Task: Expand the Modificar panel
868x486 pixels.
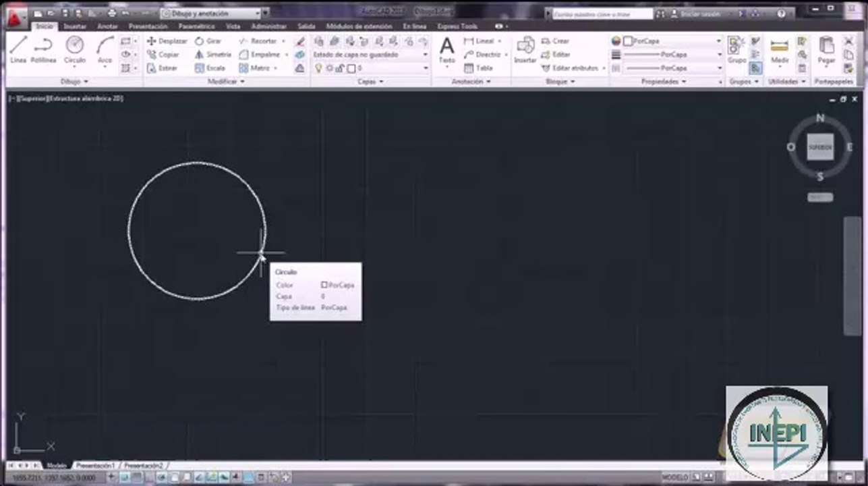Action: [x=227, y=82]
